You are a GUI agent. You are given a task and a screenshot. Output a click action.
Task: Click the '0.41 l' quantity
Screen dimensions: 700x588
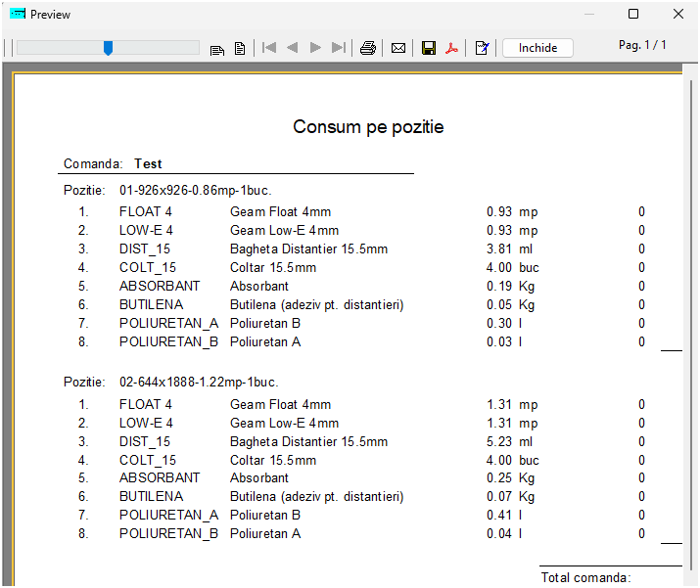point(504,516)
